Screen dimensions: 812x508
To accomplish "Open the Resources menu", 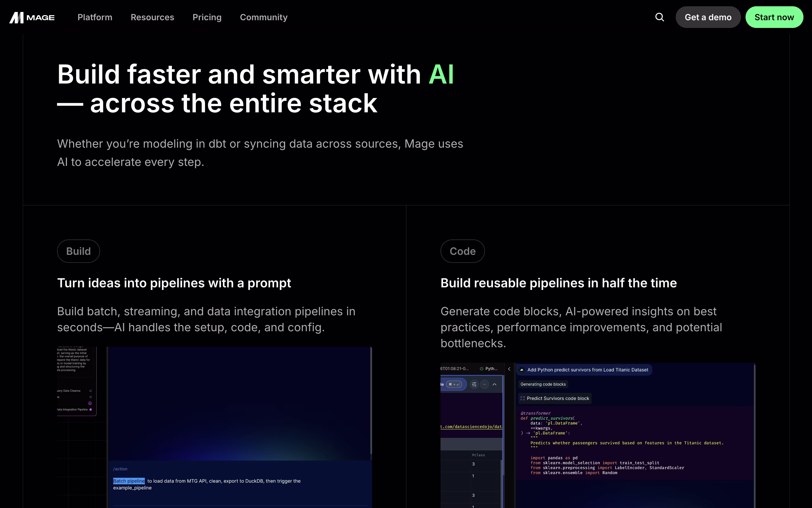I will pos(152,17).
